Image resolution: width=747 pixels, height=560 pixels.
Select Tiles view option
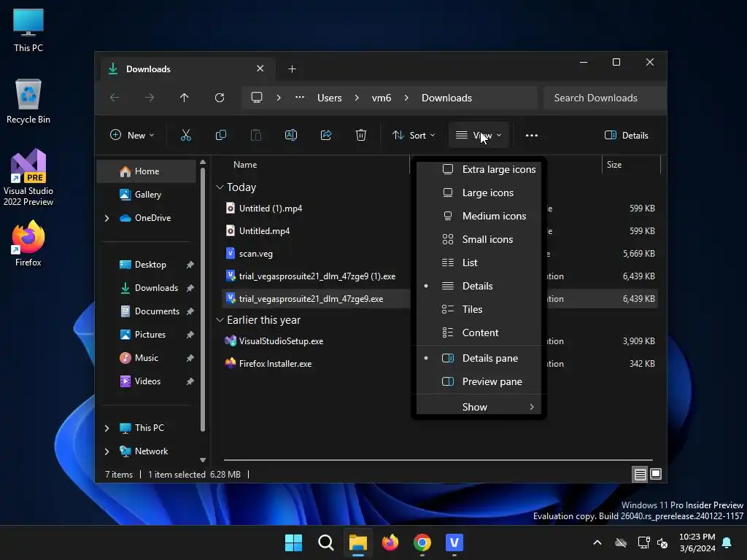(x=479, y=309)
